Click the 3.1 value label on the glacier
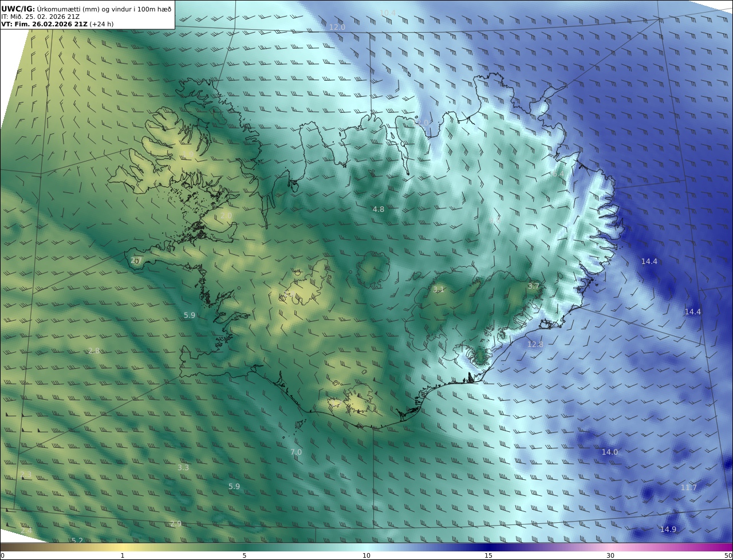The image size is (733, 560). click(x=439, y=290)
